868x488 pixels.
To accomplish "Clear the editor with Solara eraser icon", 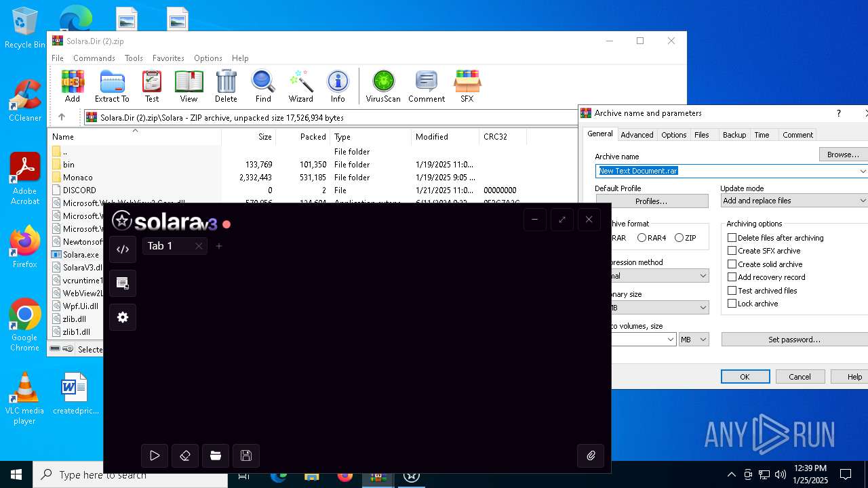I will pyautogui.click(x=185, y=456).
